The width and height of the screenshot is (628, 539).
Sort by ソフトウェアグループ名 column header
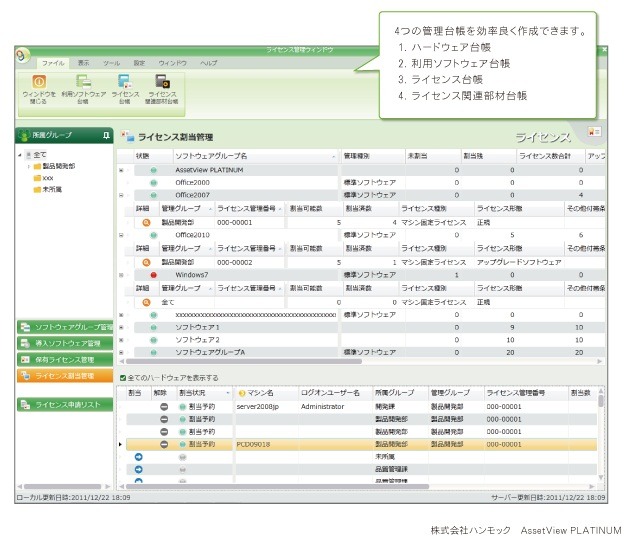pos(256,156)
